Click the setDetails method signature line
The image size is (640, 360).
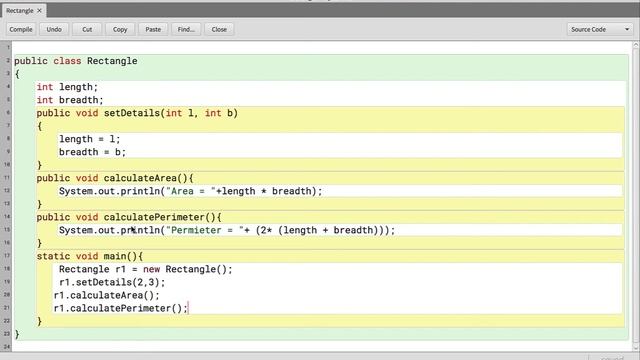137,113
